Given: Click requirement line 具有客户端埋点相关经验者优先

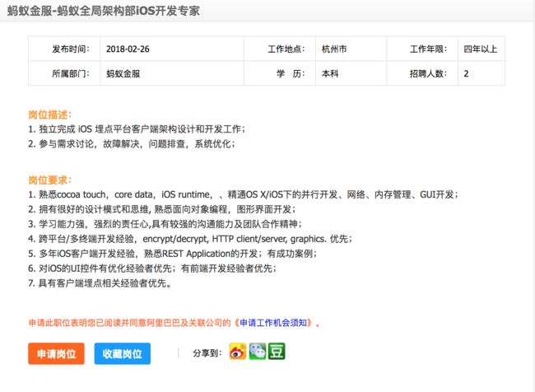Looking at the screenshot, I should click(100, 283).
